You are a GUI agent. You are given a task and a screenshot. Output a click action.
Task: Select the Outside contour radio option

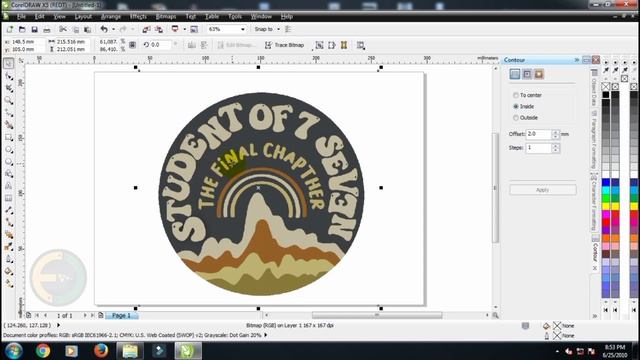click(x=516, y=118)
